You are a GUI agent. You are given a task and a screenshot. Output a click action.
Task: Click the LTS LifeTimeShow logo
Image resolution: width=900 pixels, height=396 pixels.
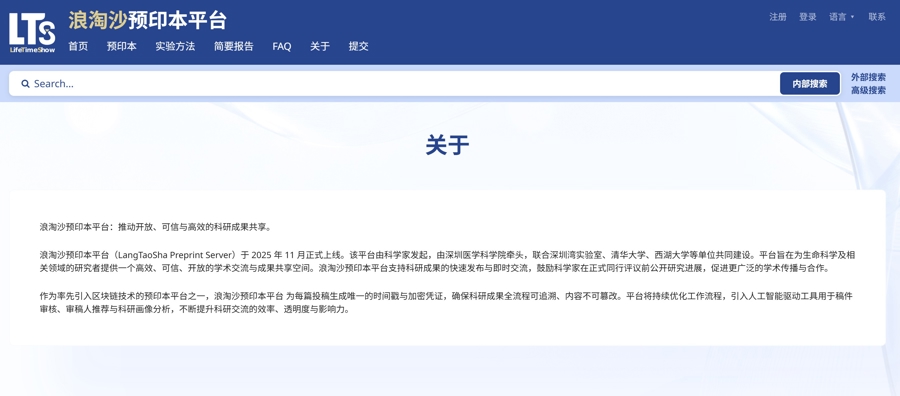(32, 33)
